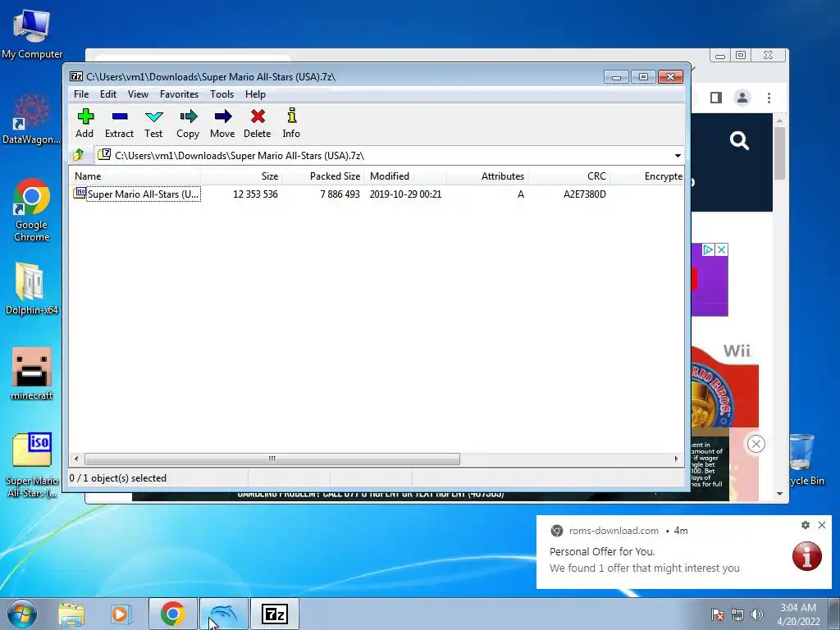Click the red Delete icon
The image size is (840, 630).
pyautogui.click(x=257, y=124)
